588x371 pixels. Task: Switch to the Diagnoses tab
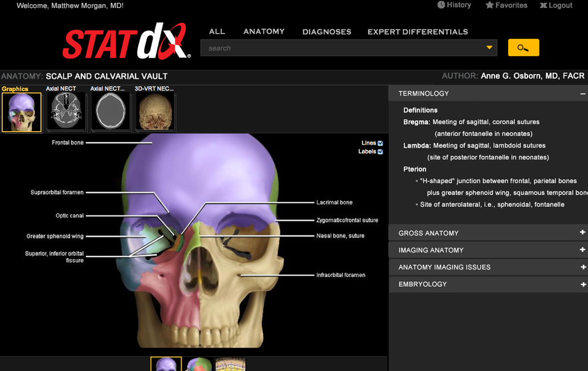(x=326, y=32)
